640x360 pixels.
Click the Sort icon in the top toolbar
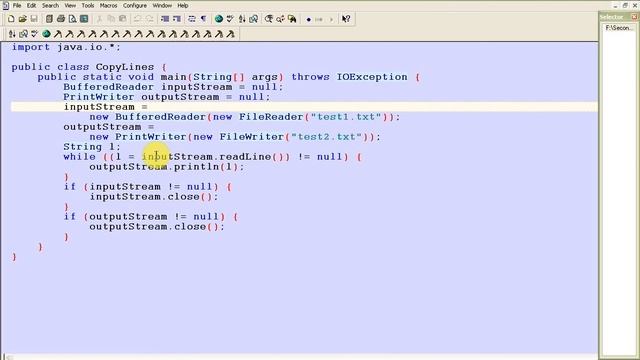click(242, 19)
